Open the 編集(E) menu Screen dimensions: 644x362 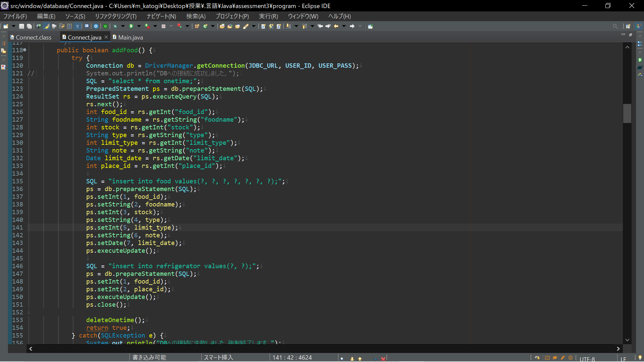(x=46, y=16)
